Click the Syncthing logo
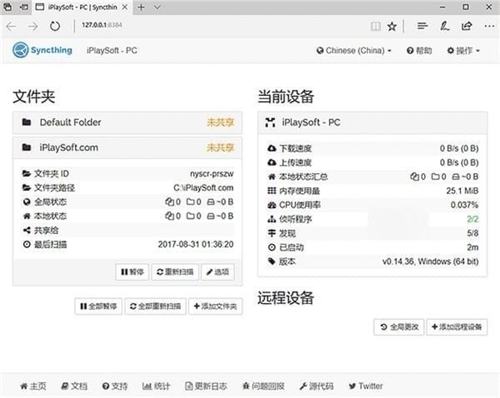500x398 pixels. tap(42, 50)
